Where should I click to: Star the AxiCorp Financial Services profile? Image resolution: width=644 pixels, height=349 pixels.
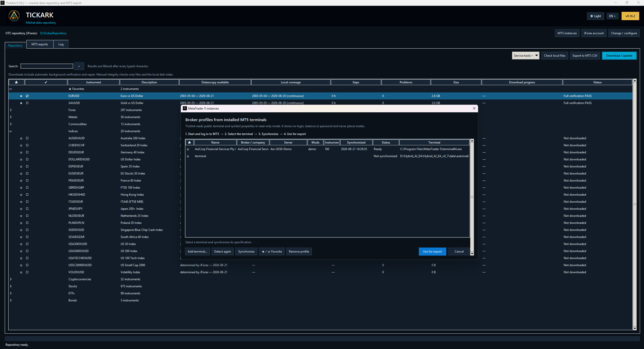click(x=188, y=149)
